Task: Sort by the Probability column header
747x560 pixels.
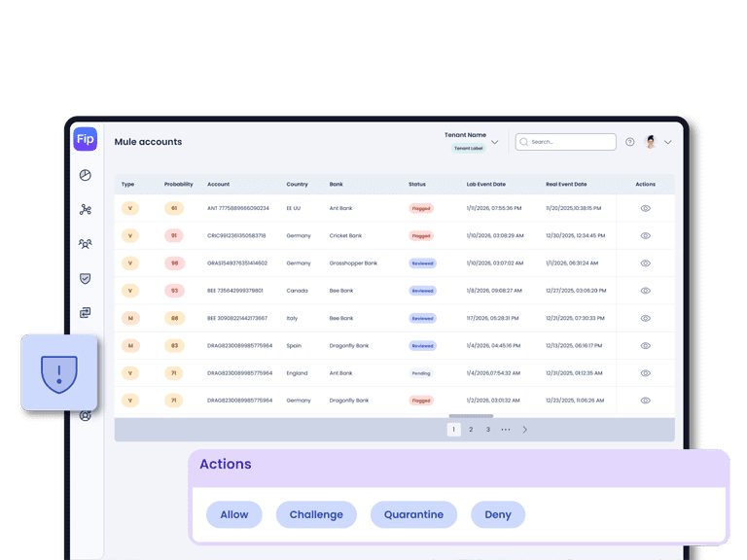Action: (x=179, y=185)
